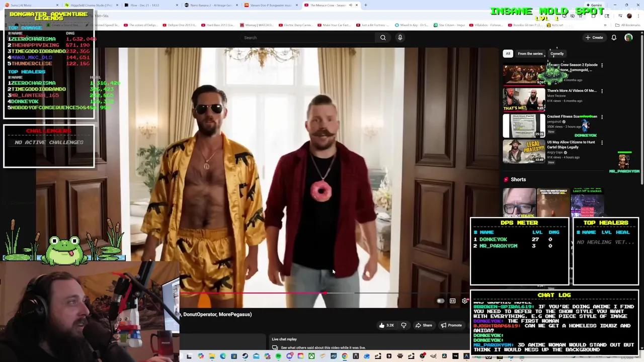644x362 pixels.
Task: Open options for Craziest Fitness video
Action: 602,117
